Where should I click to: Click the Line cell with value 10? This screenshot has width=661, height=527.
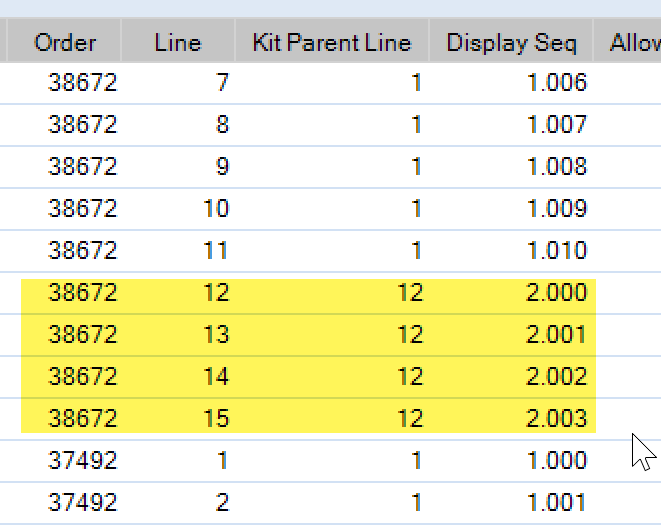[x=216, y=209]
